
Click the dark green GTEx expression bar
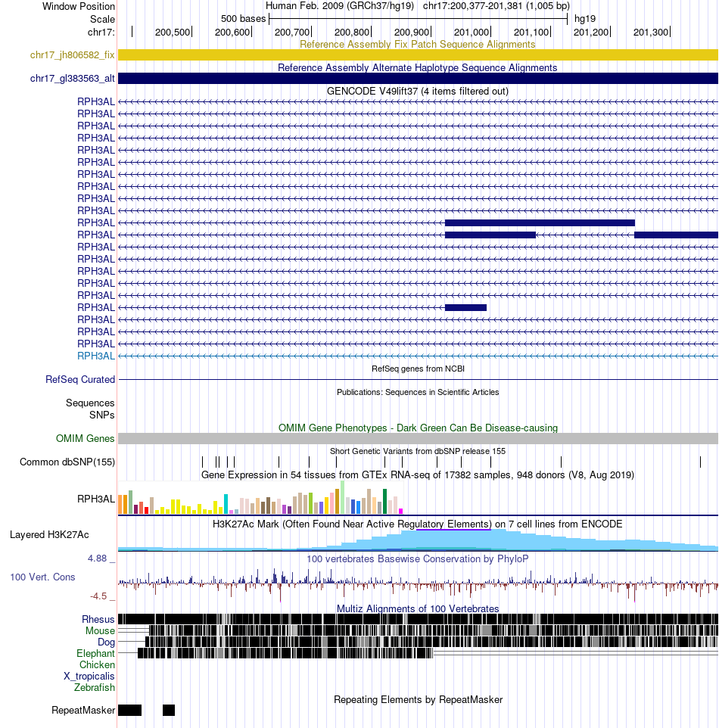384,502
